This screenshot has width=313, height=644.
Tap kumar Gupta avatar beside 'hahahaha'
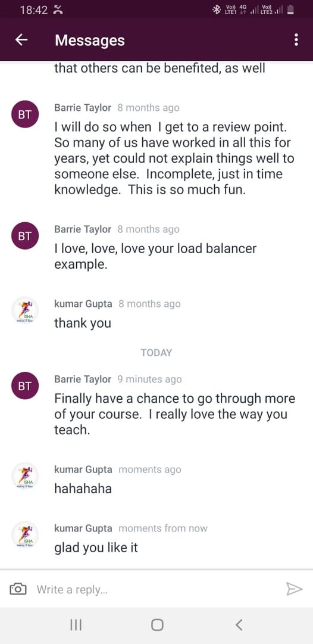click(24, 476)
